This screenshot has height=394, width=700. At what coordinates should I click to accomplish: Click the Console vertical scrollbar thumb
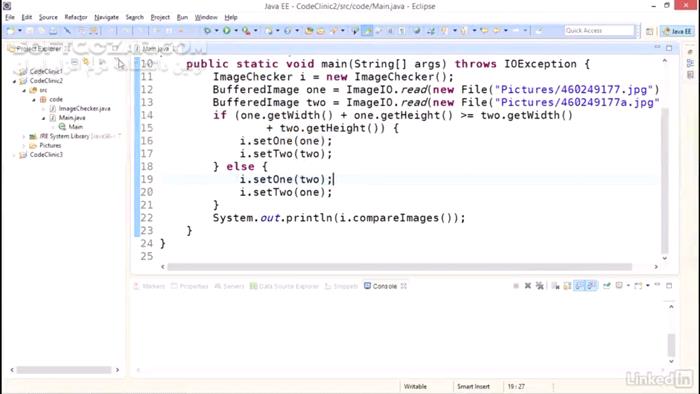671,344
